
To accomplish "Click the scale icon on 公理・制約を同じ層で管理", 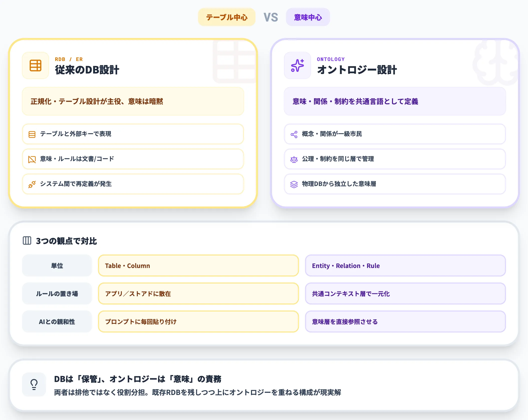I will [294, 159].
